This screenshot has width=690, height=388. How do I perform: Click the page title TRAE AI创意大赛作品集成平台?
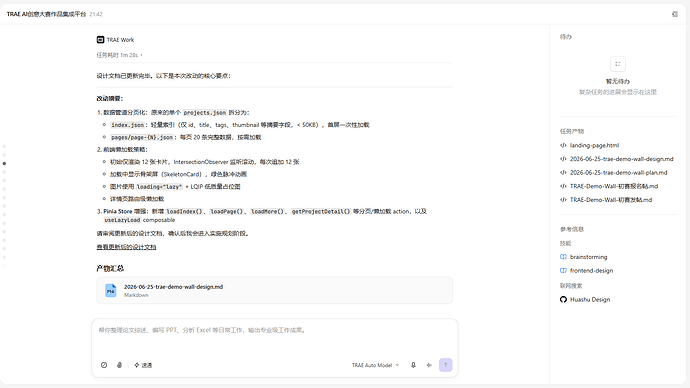tap(46, 14)
